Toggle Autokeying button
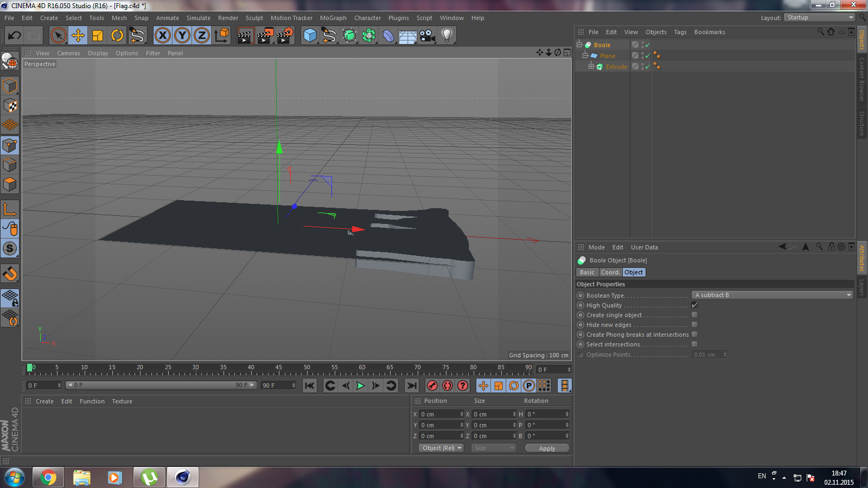Image resolution: width=868 pixels, height=488 pixels. pos(448,386)
